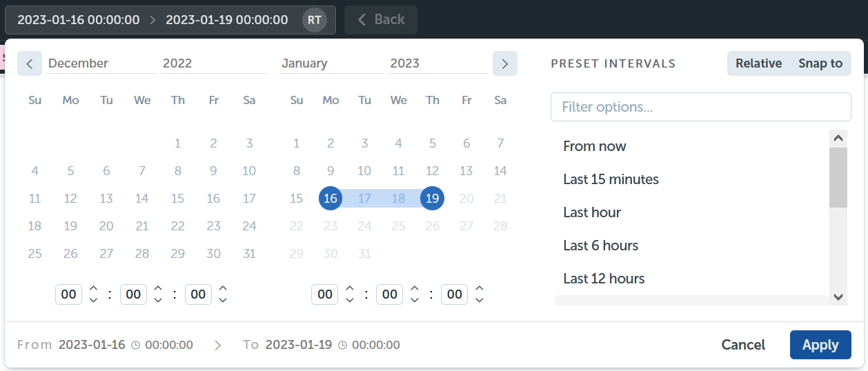Switch presets to Relative mode

pos(758,63)
